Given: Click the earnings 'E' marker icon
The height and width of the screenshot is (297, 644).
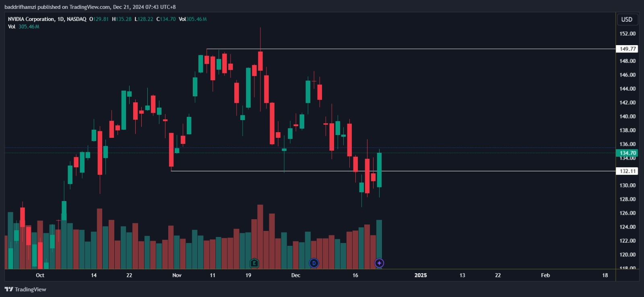Looking at the screenshot, I should click(x=254, y=263).
